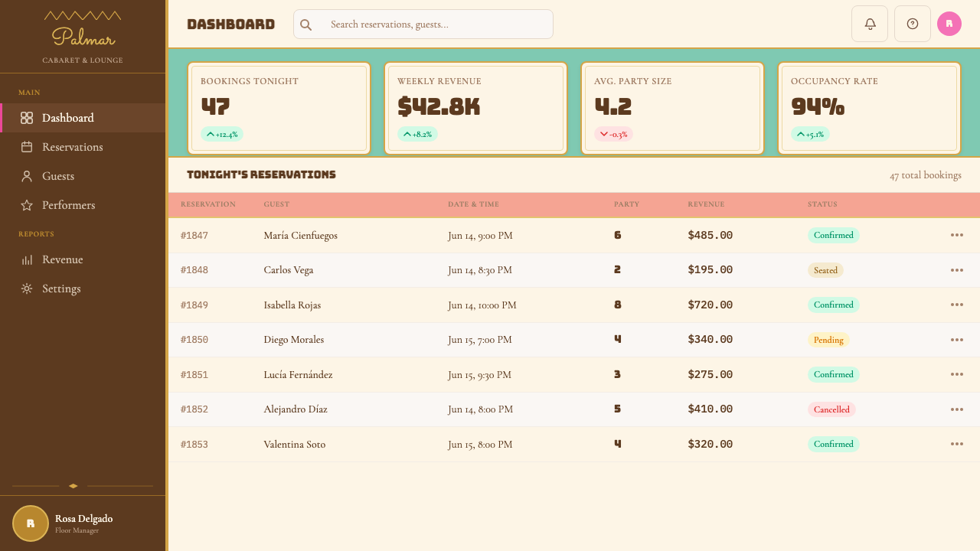Image resolution: width=980 pixels, height=551 pixels.
Task: Click Confirmed status badge for reservation #1847
Action: [x=834, y=235]
